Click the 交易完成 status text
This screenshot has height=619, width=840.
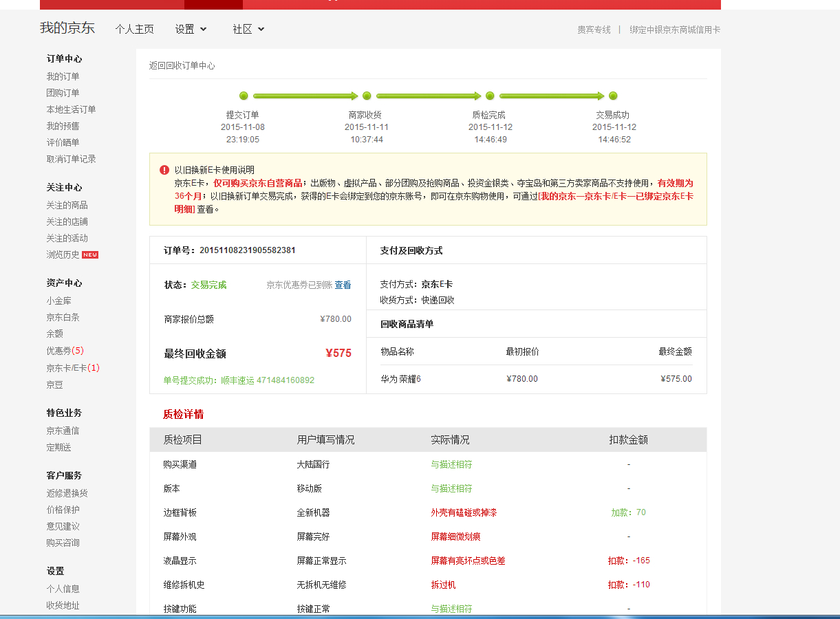point(208,285)
